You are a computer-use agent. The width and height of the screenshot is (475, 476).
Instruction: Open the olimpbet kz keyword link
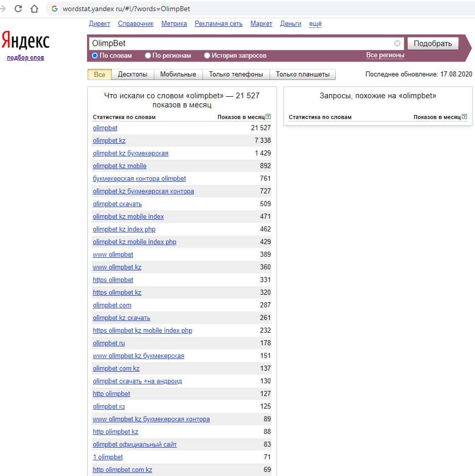coord(109,141)
